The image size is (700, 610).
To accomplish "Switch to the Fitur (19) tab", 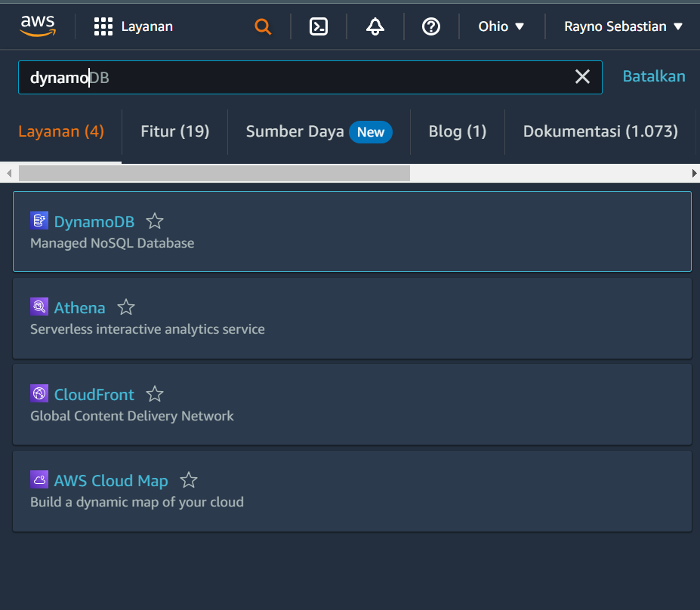I will point(174,131).
